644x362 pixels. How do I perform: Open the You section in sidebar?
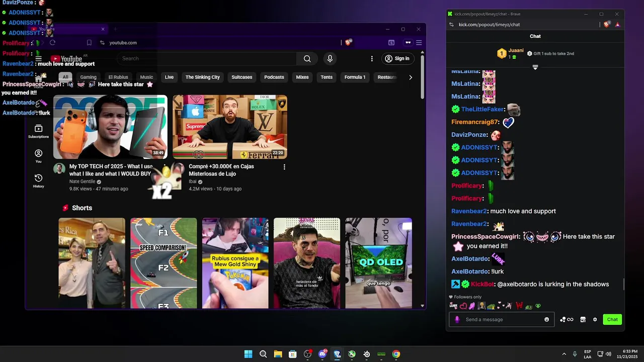pos(38,156)
